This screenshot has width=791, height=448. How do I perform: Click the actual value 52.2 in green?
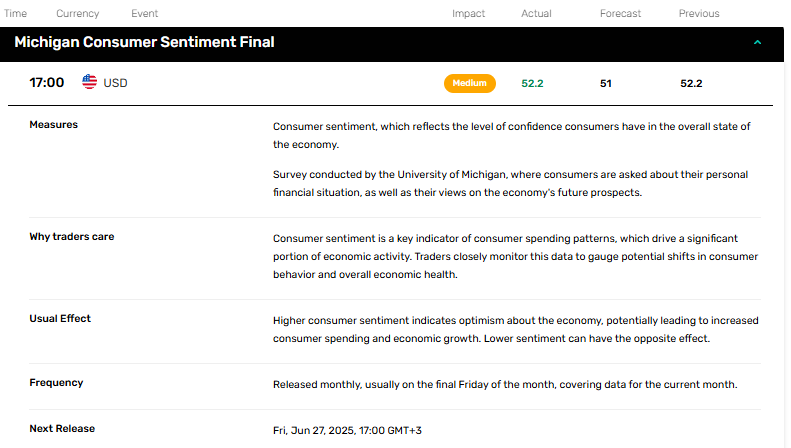pos(532,84)
